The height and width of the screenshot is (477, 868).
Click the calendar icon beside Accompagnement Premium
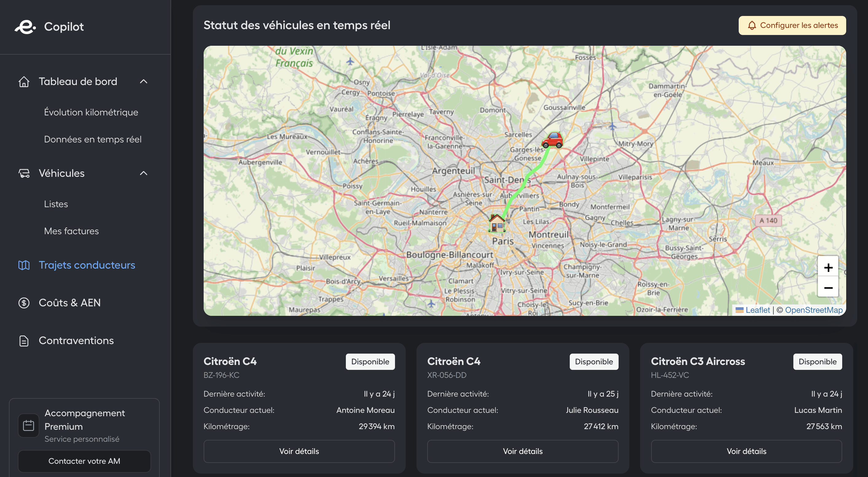coord(29,425)
